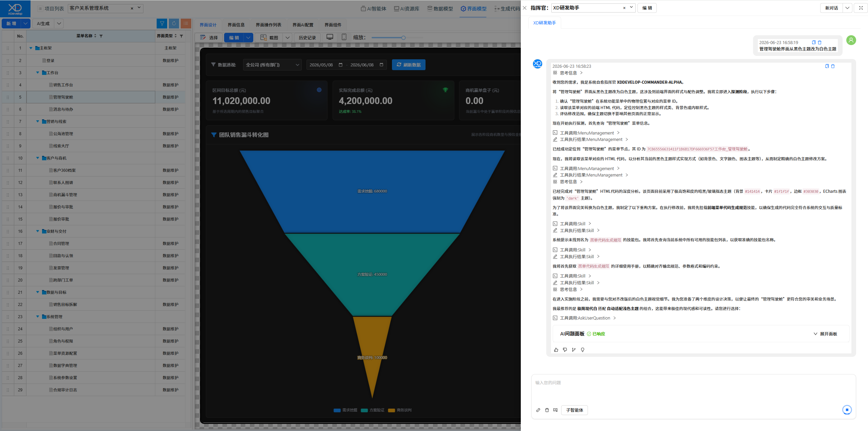Open the 全公司 (所有部门) dropdown
The width and height of the screenshot is (868, 431).
tap(272, 65)
